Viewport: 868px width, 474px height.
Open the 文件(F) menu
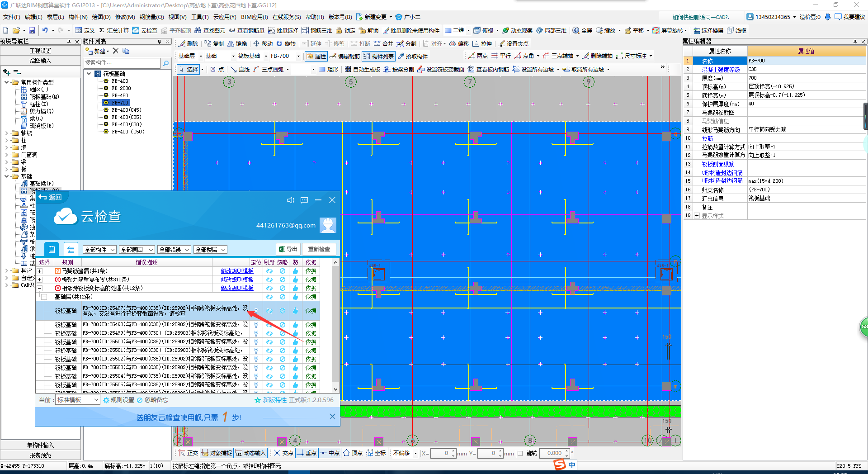pos(12,17)
